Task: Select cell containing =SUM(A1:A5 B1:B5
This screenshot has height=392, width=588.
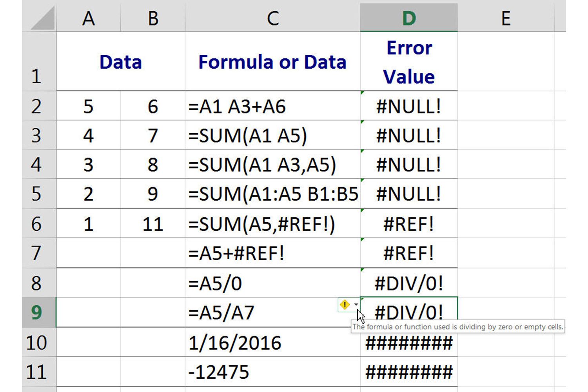Action: pos(273,194)
